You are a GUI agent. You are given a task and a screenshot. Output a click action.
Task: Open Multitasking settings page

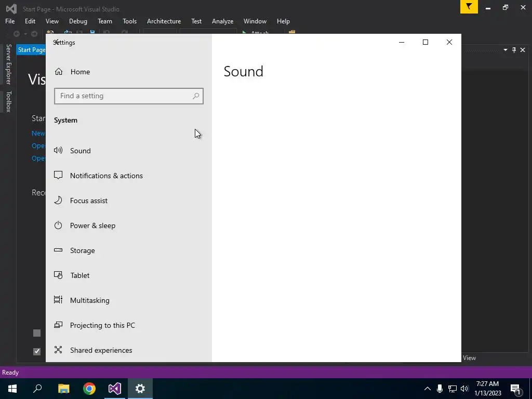[129, 300]
